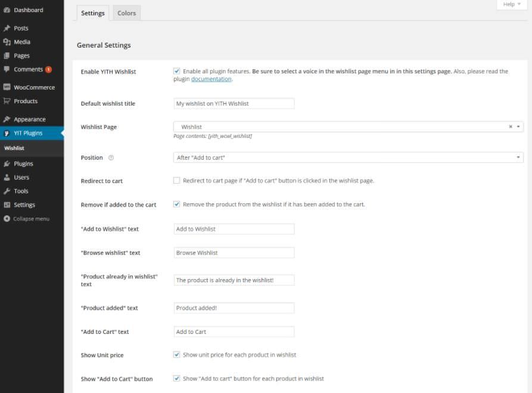Select the Wishlist submenu item
Viewport: 532px width, 393px height.
pos(14,148)
